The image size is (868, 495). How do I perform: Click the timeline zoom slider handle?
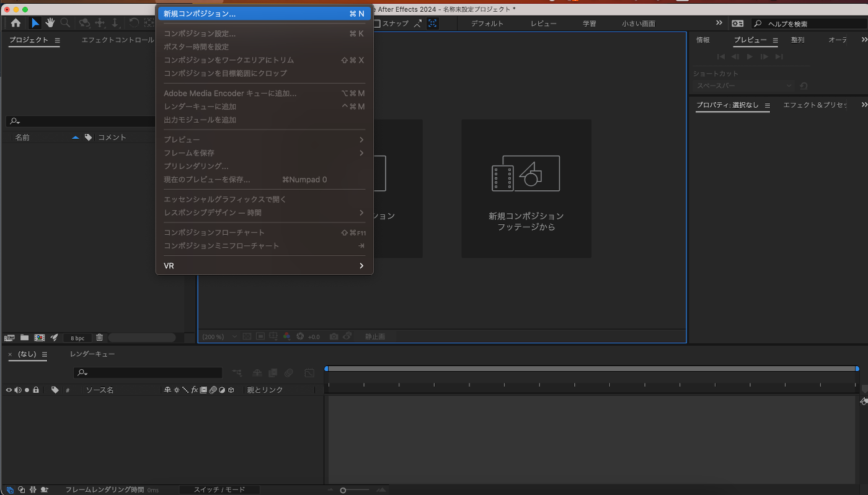(343, 490)
